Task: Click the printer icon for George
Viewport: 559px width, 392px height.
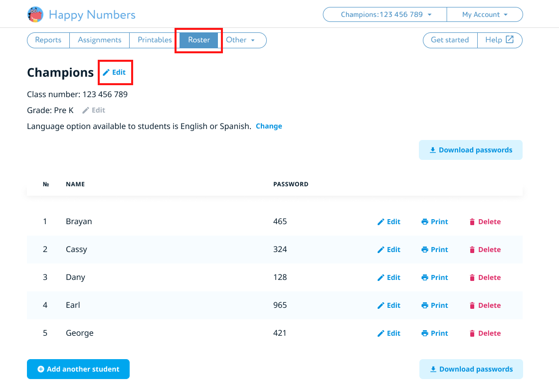Action: click(x=425, y=334)
